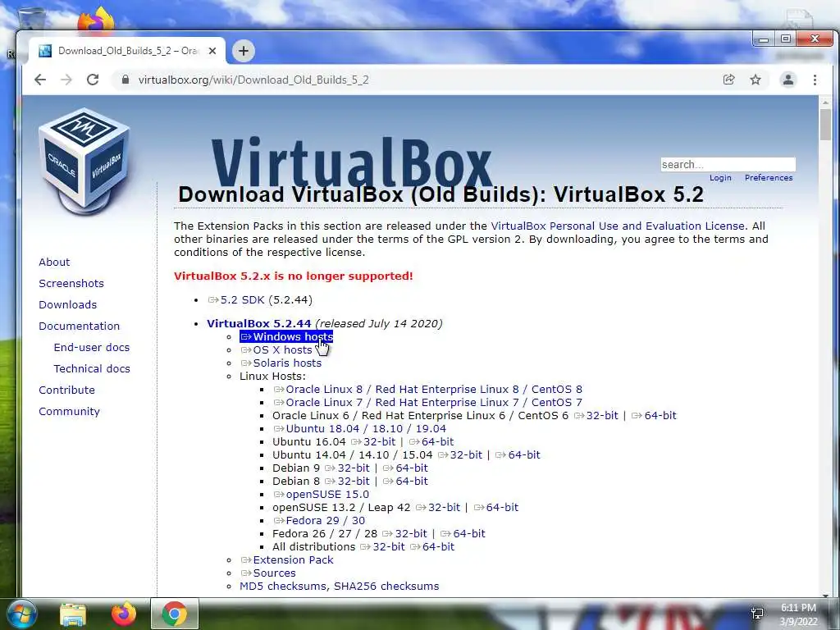Download Ubuntu 16.04 64-bit package
840x630 pixels.
coord(431,441)
